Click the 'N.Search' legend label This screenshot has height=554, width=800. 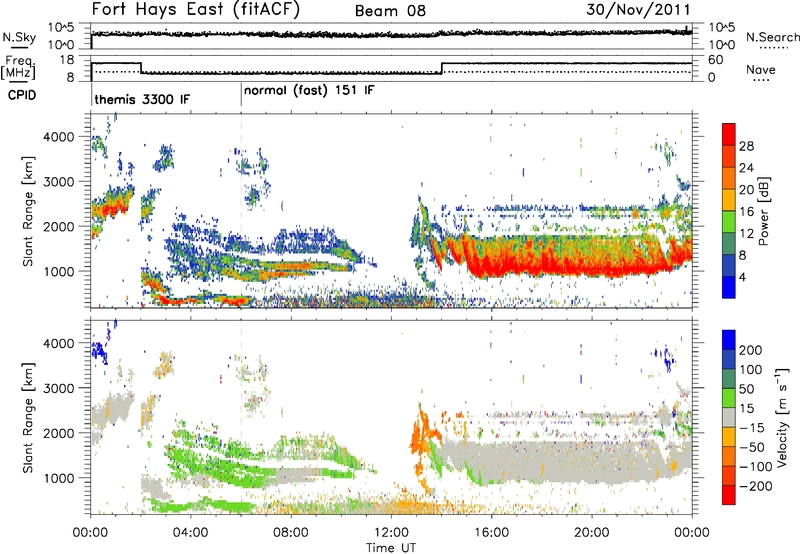point(772,37)
